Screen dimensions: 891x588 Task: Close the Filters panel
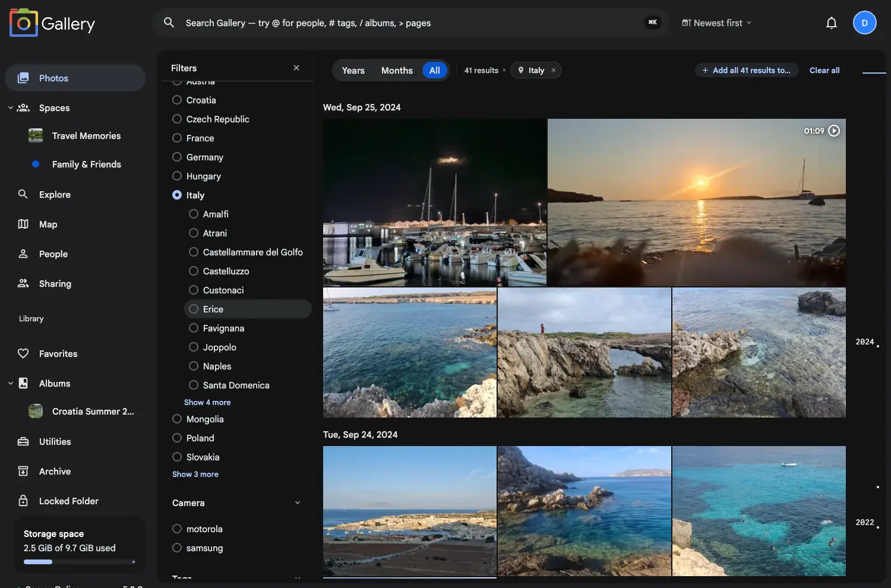(296, 68)
